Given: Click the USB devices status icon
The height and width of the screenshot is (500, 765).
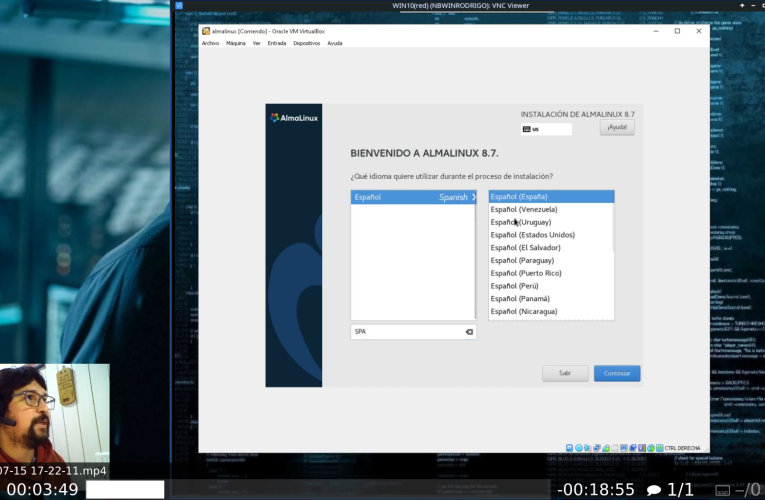Looking at the screenshot, I should tap(606, 448).
